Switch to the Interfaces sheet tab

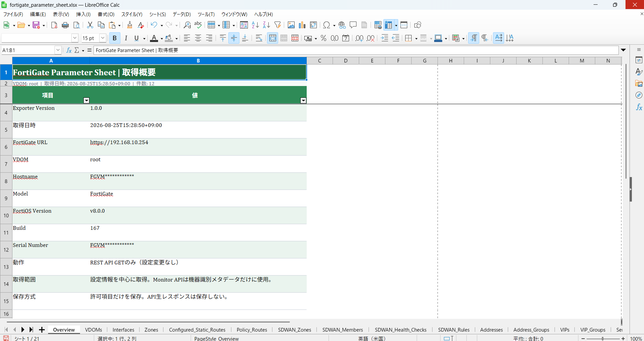(123, 330)
